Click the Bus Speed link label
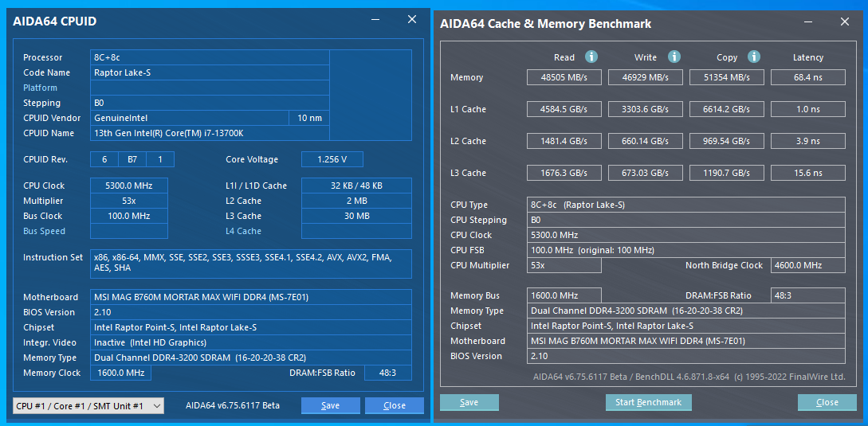Image resolution: width=868 pixels, height=426 pixels. pyautogui.click(x=45, y=231)
